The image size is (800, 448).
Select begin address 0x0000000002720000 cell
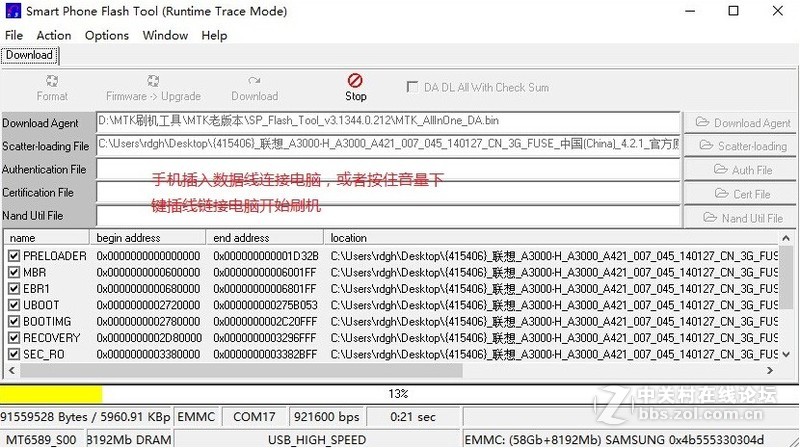[x=148, y=305]
